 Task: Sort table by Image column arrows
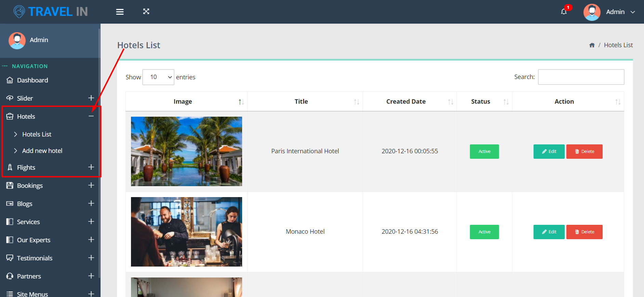[241, 102]
